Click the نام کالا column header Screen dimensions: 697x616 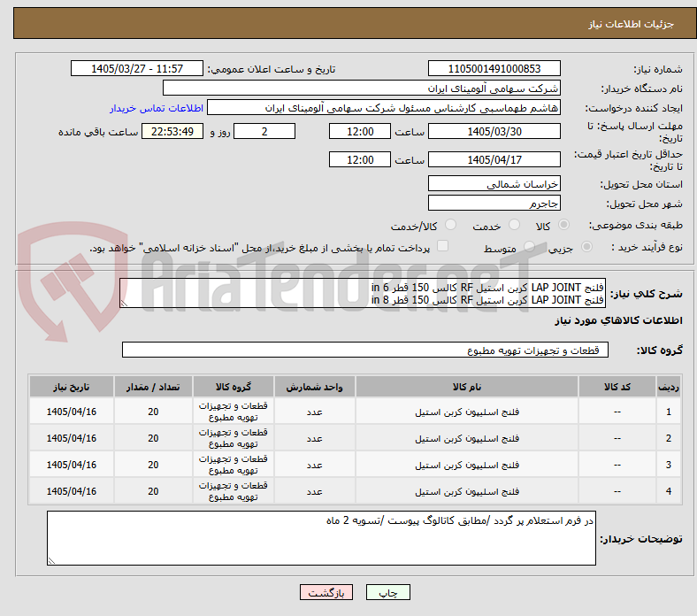pos(467,387)
